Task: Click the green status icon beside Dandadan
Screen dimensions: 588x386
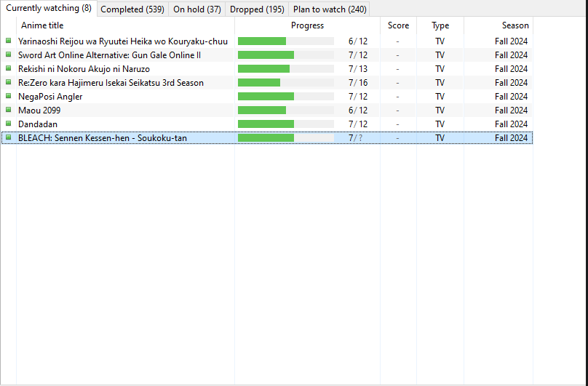Action: coord(8,124)
